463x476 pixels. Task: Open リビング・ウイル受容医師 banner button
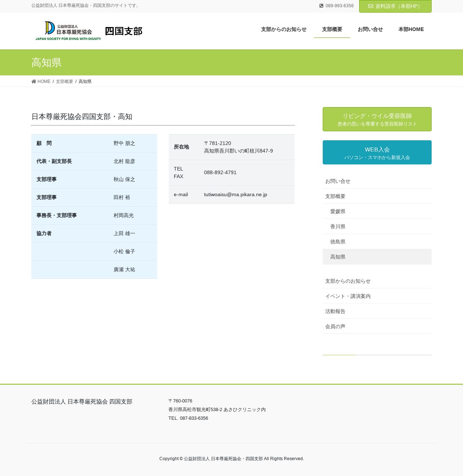pyautogui.click(x=377, y=119)
